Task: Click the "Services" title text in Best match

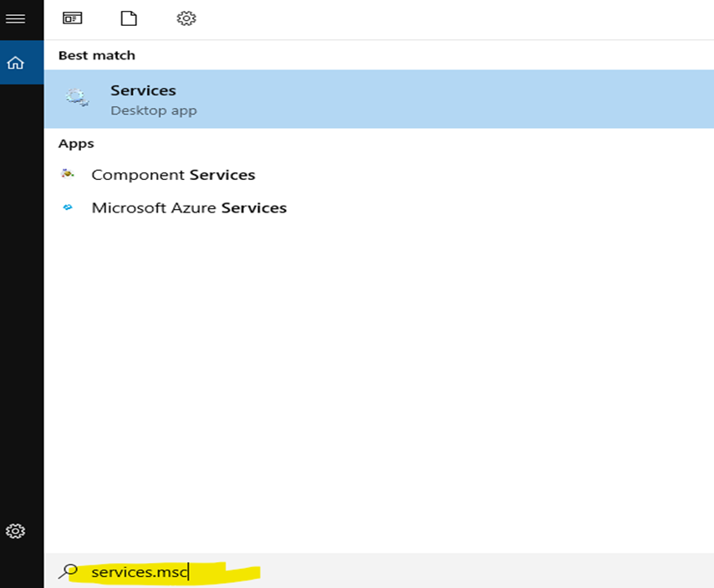Action: click(143, 90)
